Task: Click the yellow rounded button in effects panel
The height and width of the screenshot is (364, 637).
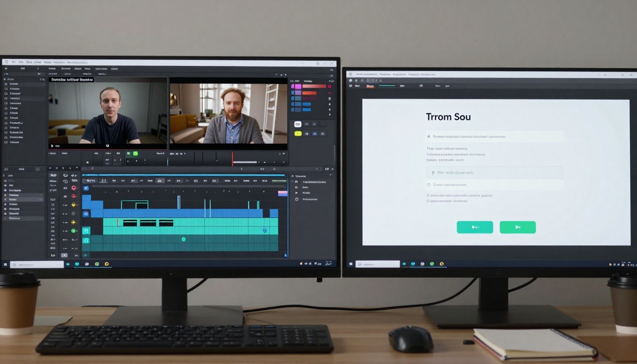Action: pos(298,134)
